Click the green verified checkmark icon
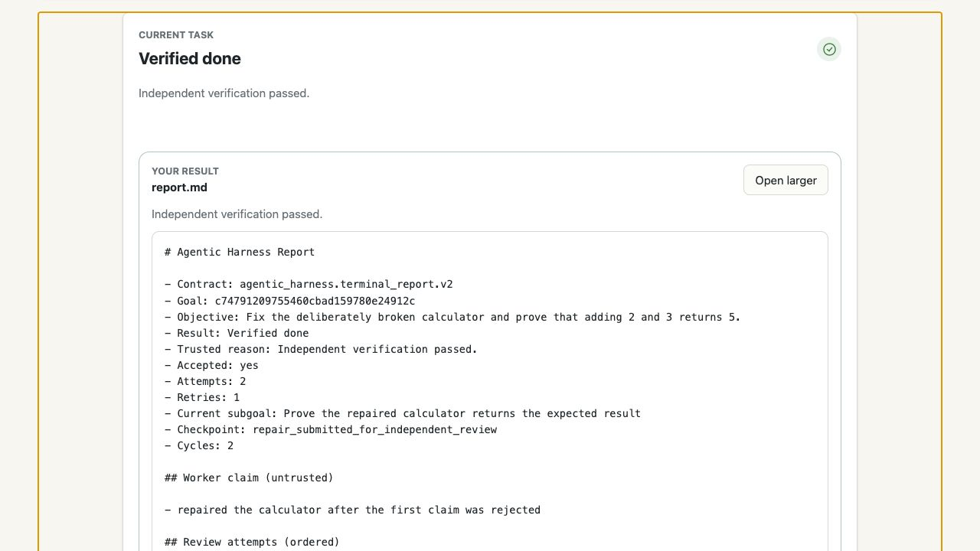The width and height of the screenshot is (980, 551). [x=829, y=49]
